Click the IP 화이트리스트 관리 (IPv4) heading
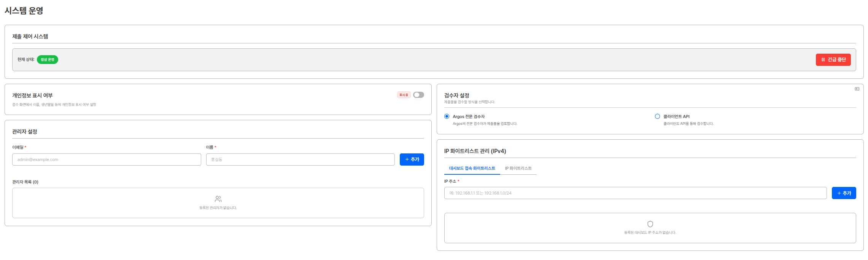Viewport: 868px width, 260px height. pos(475,151)
